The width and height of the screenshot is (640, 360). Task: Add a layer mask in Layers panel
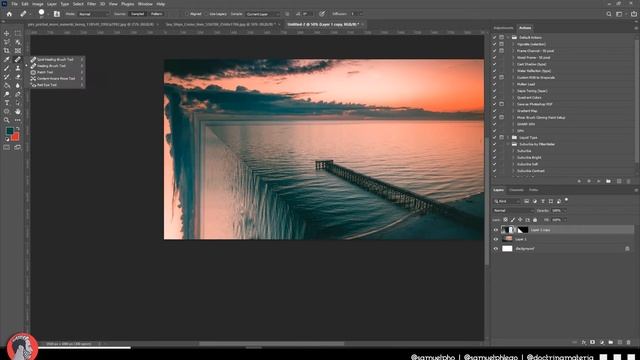(x=592, y=342)
